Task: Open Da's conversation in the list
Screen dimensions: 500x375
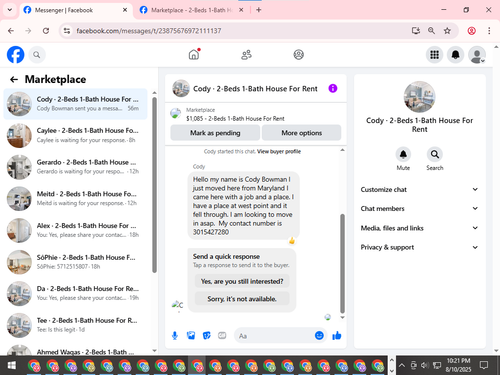Action: (x=75, y=293)
